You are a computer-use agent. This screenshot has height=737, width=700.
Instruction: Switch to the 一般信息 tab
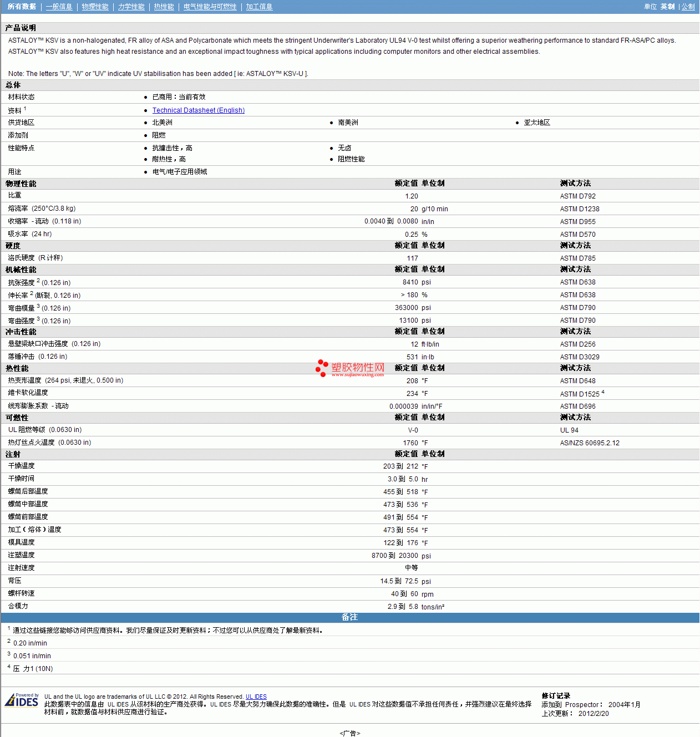coord(59,7)
